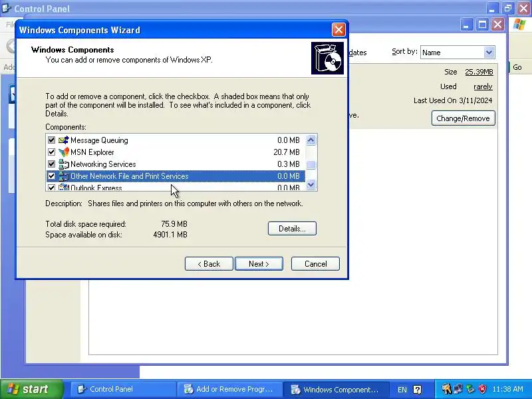
Task: Click the 20.7 MB size value
Action: (287, 152)
